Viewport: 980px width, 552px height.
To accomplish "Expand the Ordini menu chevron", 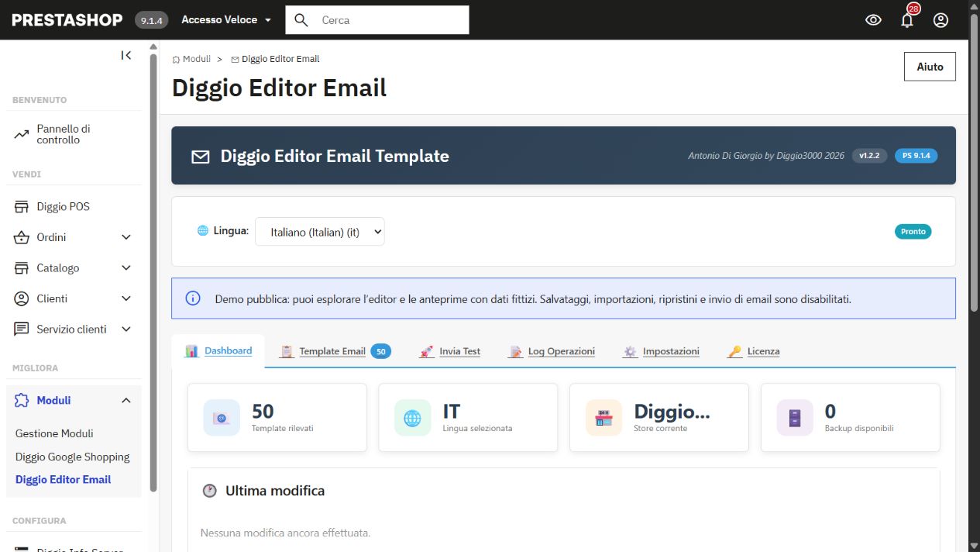I will click(126, 237).
